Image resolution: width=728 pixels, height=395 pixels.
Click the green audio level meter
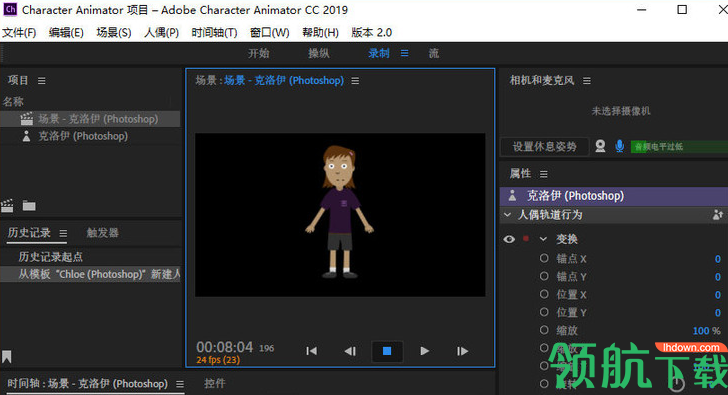pos(679,147)
